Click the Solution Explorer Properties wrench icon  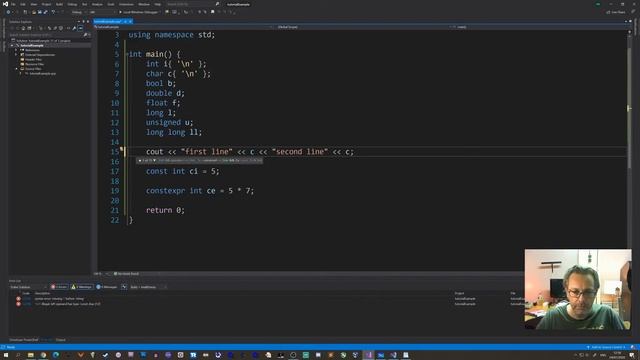74,28
